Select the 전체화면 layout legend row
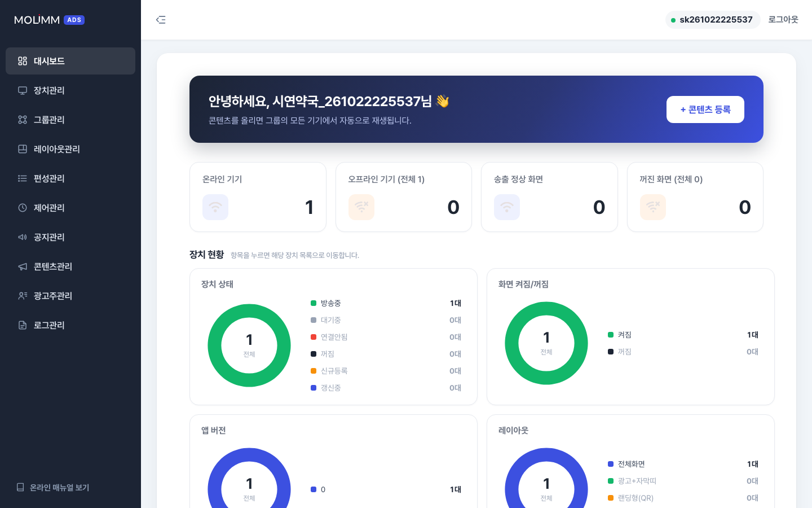This screenshot has height=508, width=812. [683, 464]
